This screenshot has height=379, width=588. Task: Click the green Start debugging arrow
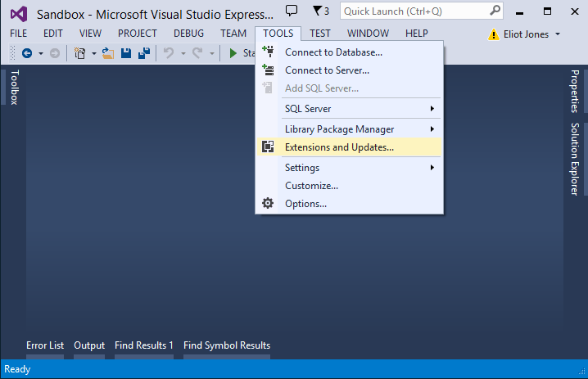pyautogui.click(x=233, y=53)
